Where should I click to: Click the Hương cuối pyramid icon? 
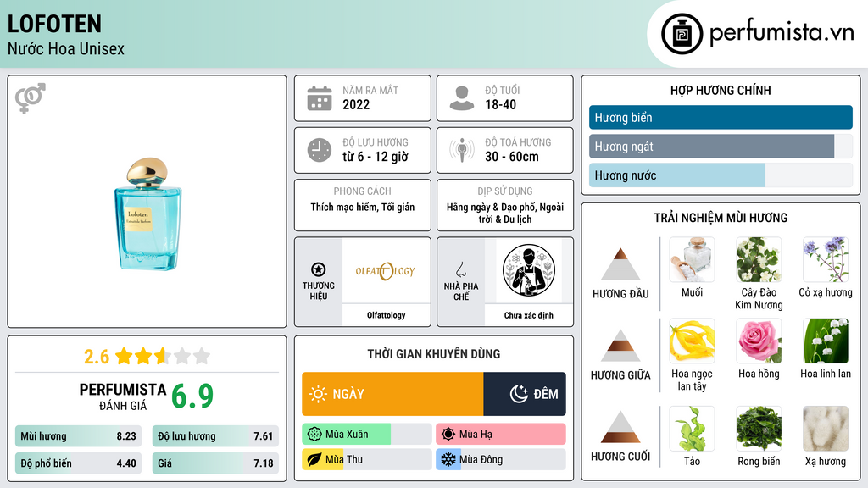tap(620, 427)
